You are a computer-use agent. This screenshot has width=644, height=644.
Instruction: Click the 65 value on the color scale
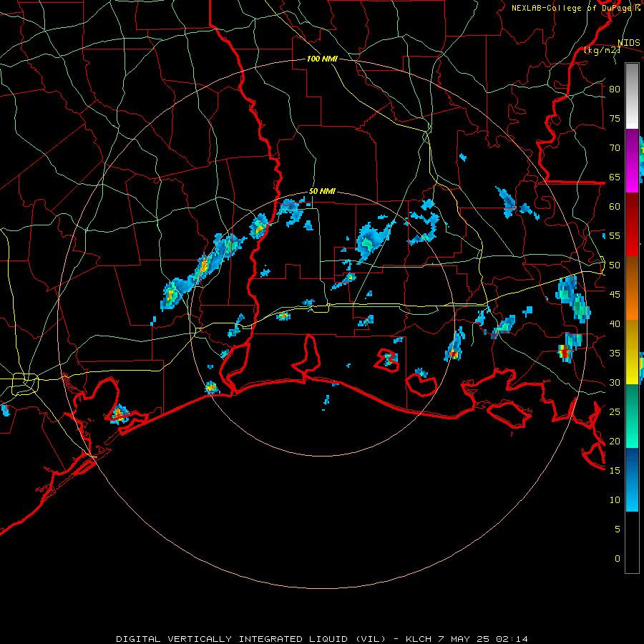pyautogui.click(x=615, y=177)
